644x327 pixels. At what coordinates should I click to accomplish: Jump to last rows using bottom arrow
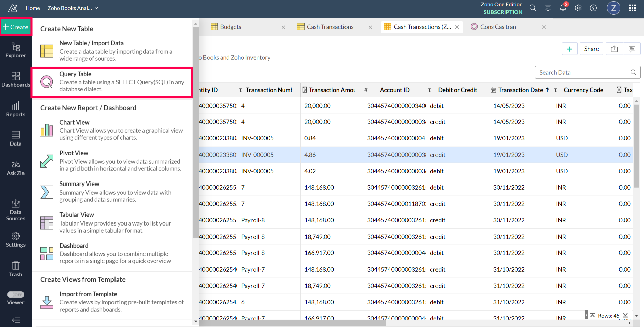625,315
